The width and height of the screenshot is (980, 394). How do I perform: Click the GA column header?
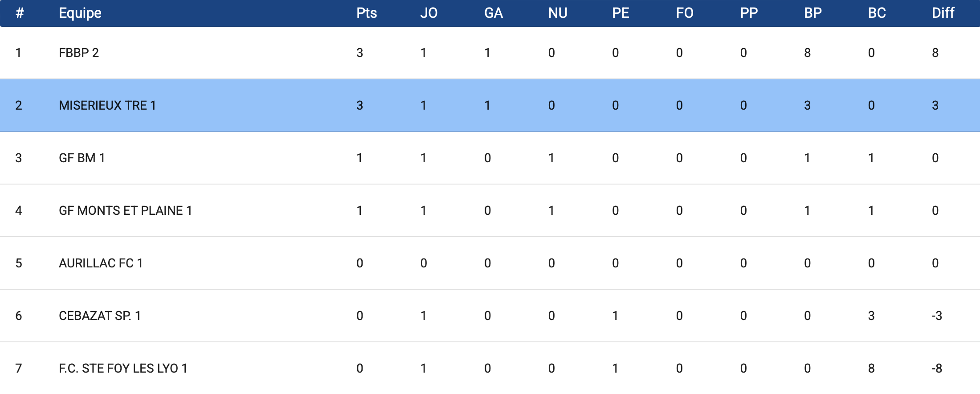coord(494,13)
